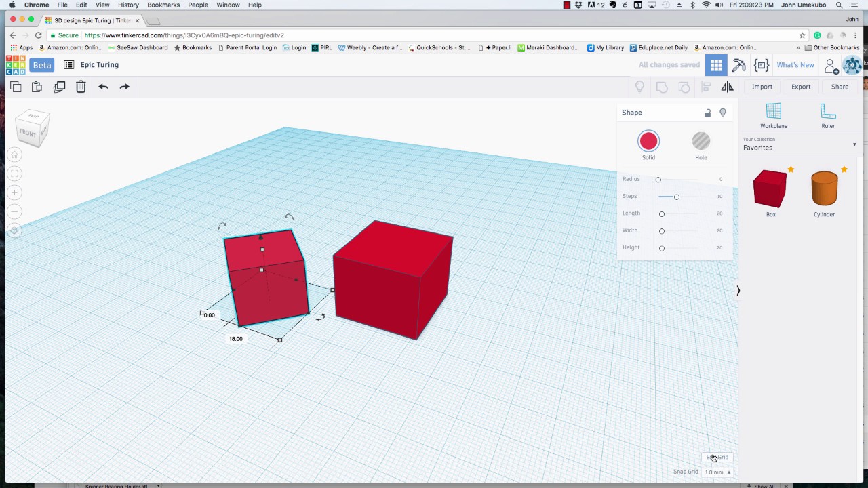Click the Length slider handle
Viewport: 868px width, 488px height.
(662, 214)
